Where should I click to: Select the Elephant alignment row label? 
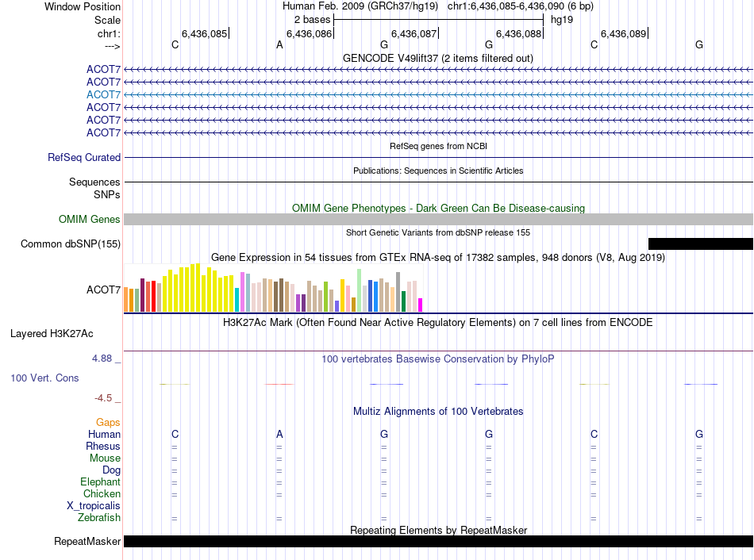click(x=100, y=481)
